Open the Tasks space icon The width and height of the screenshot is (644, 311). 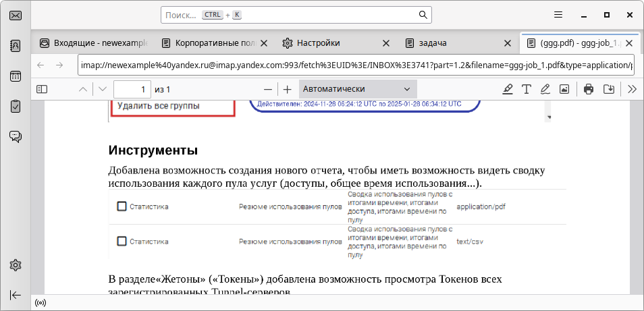pyautogui.click(x=16, y=107)
